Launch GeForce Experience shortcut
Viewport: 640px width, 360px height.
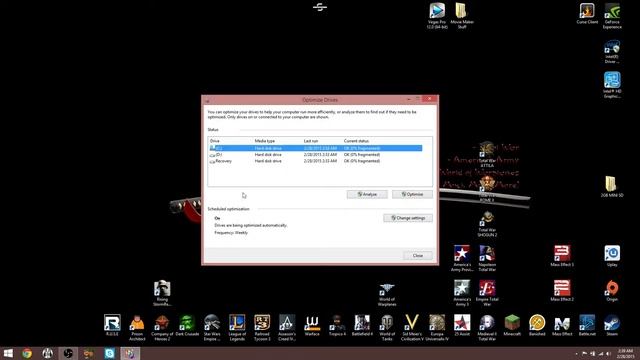click(x=612, y=16)
